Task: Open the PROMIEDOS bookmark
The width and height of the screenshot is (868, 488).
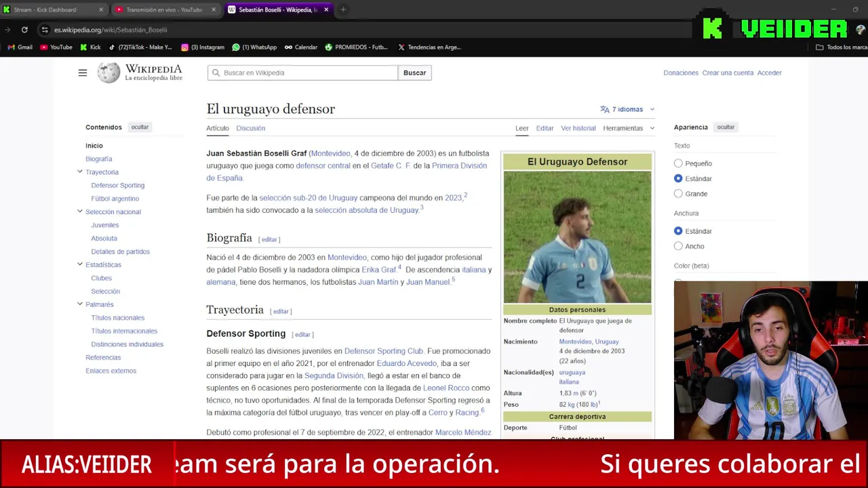Action: click(357, 47)
